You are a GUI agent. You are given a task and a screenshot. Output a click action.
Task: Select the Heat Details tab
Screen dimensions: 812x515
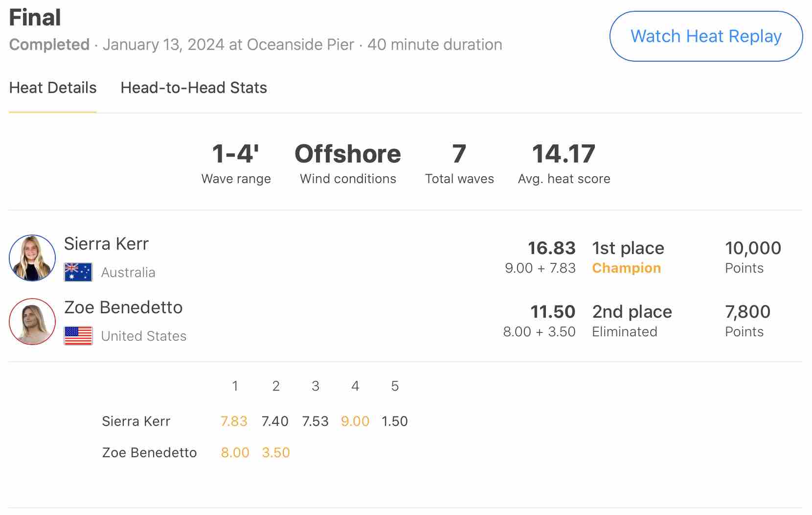(53, 88)
